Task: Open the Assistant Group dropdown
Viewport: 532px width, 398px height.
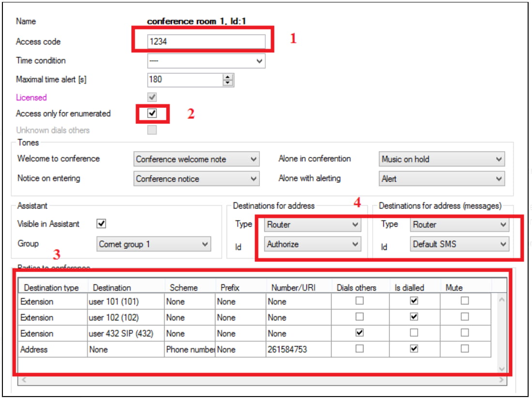Action: (x=154, y=244)
